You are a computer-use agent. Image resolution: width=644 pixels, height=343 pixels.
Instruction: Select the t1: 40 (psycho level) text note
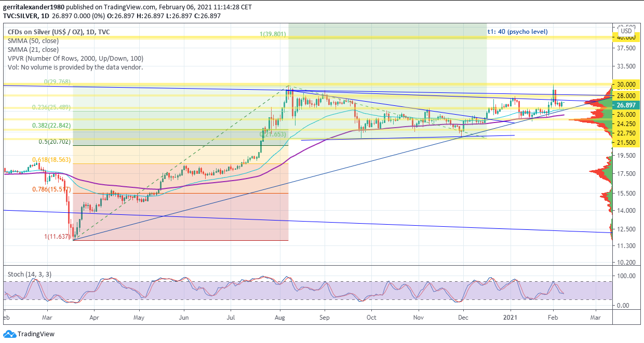517,32
